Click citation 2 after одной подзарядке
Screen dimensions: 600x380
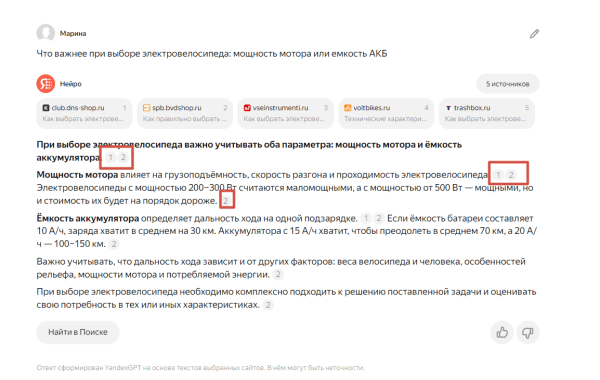tap(378, 218)
